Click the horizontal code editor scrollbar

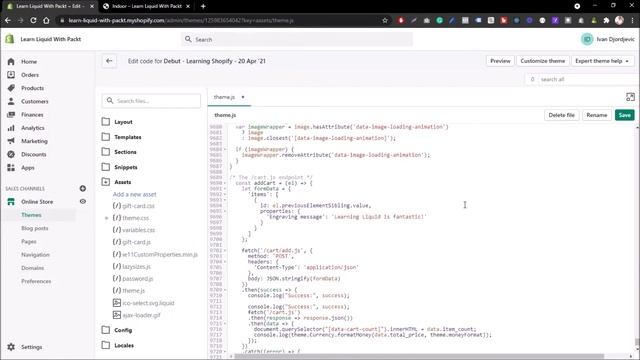[418, 356]
